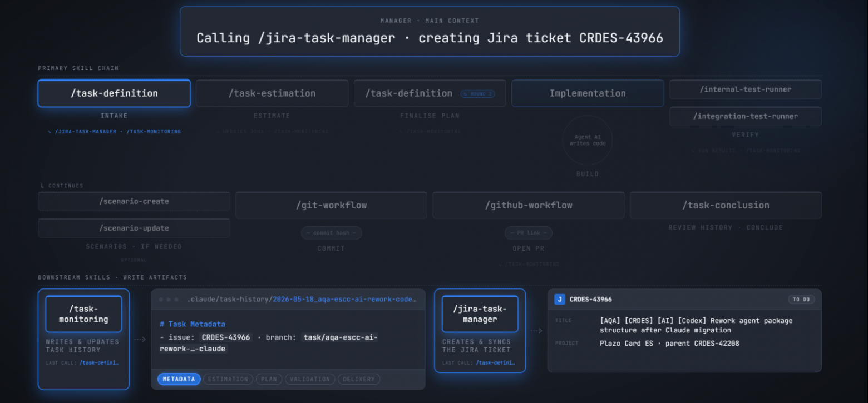Select the /scenario-create card
This screenshot has width=868, height=403.
[x=134, y=201]
